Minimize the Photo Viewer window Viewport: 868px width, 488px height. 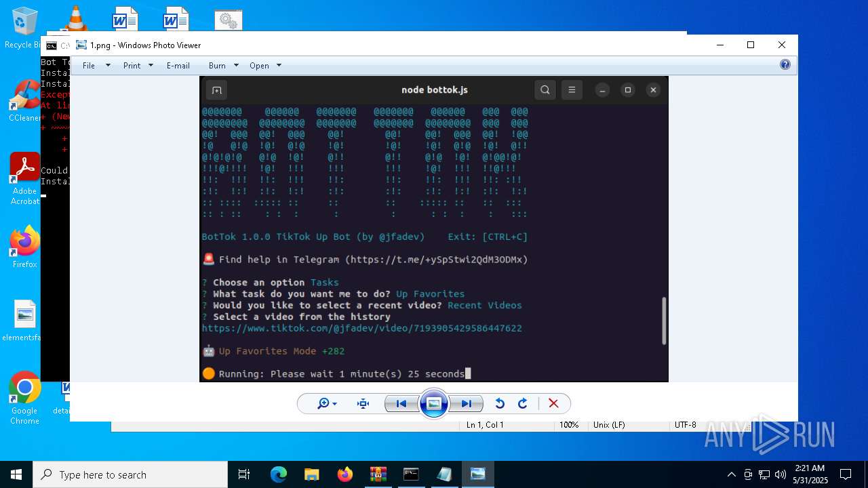tap(719, 45)
